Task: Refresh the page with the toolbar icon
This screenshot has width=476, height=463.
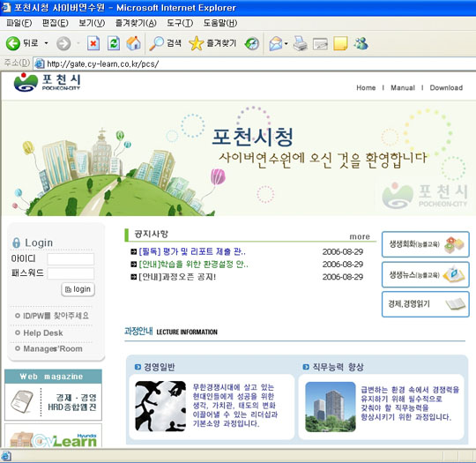Action: [114, 43]
